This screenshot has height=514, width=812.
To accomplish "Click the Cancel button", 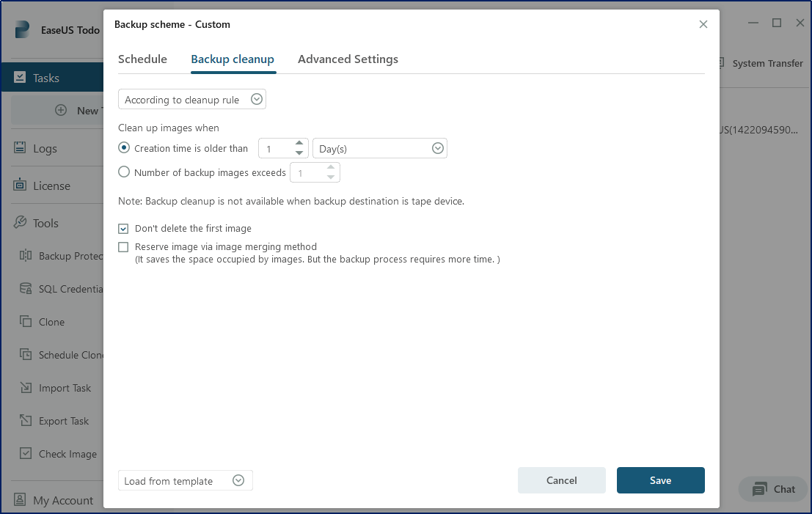I will tap(561, 480).
